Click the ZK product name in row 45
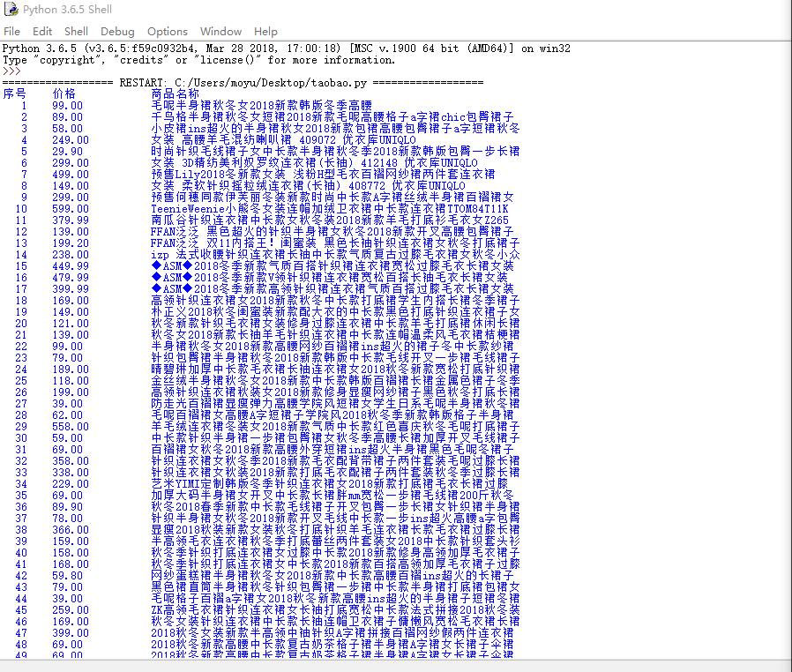Screen dimensions: 792x672 click(335, 610)
